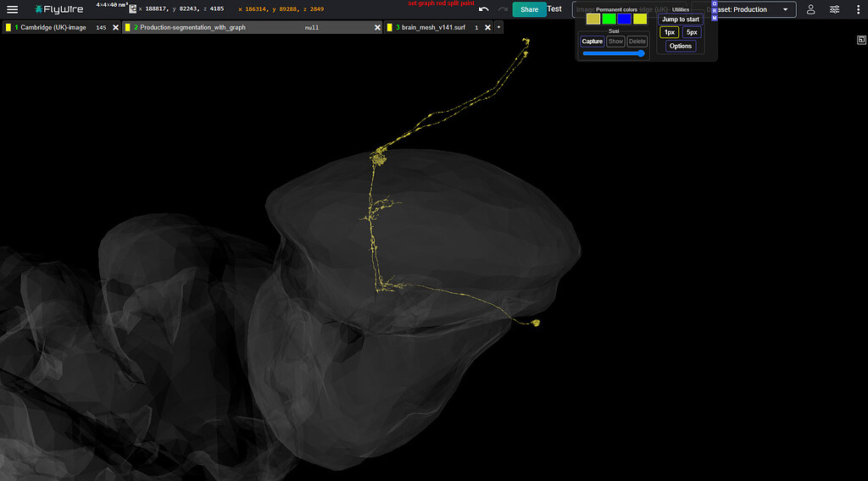Toggle visibility of brain_mesh_v141.surf layer
The width and height of the screenshot is (868, 481).
coord(389,27)
